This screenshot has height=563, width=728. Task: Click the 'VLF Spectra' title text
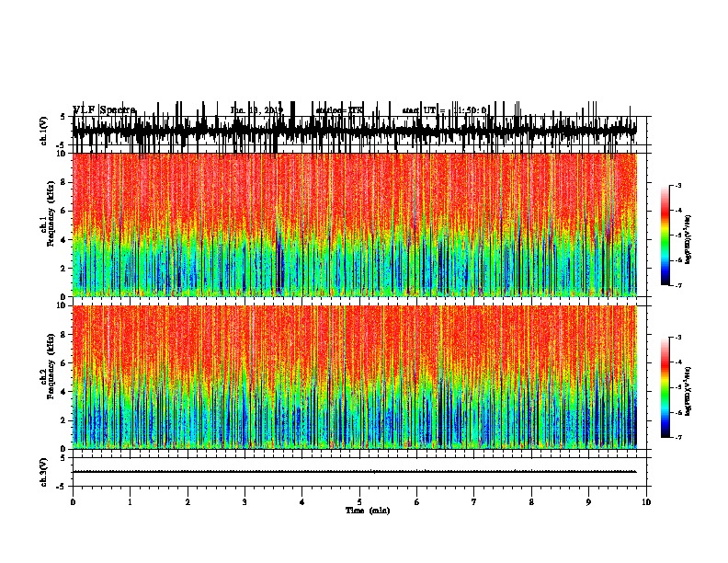point(104,110)
